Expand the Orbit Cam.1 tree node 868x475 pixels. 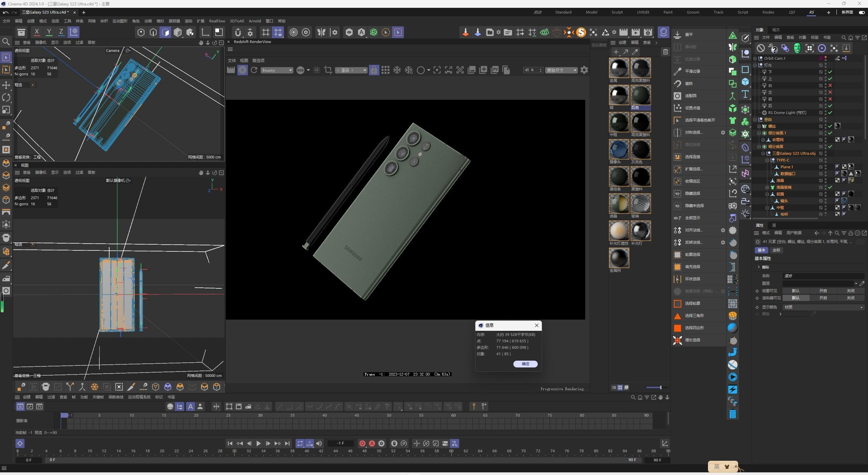coord(755,58)
